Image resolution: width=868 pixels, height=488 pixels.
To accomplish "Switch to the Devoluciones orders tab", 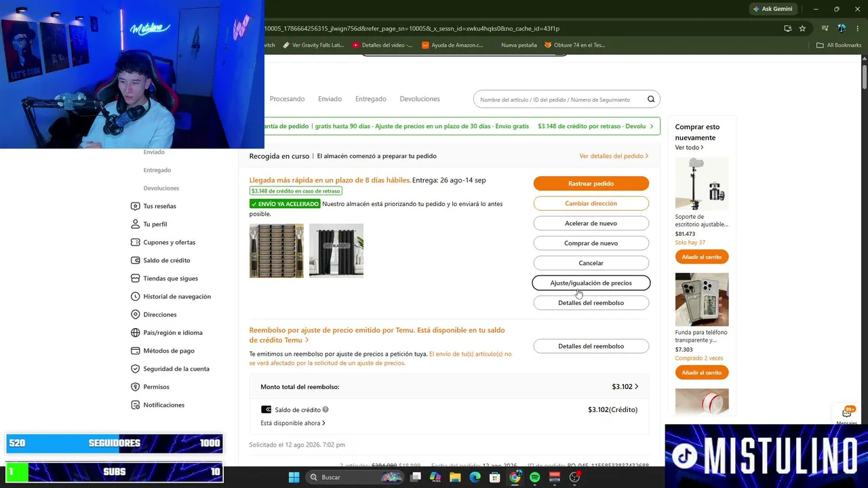I will 420,99.
